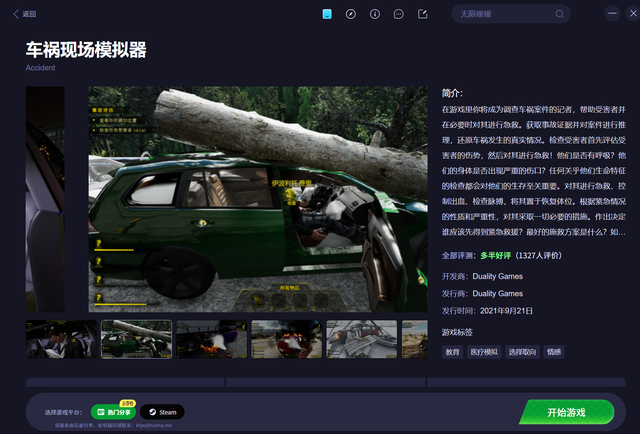Screen dimensions: 640x434
Task: Click the share/edit icon in top bar
Action: point(423,14)
